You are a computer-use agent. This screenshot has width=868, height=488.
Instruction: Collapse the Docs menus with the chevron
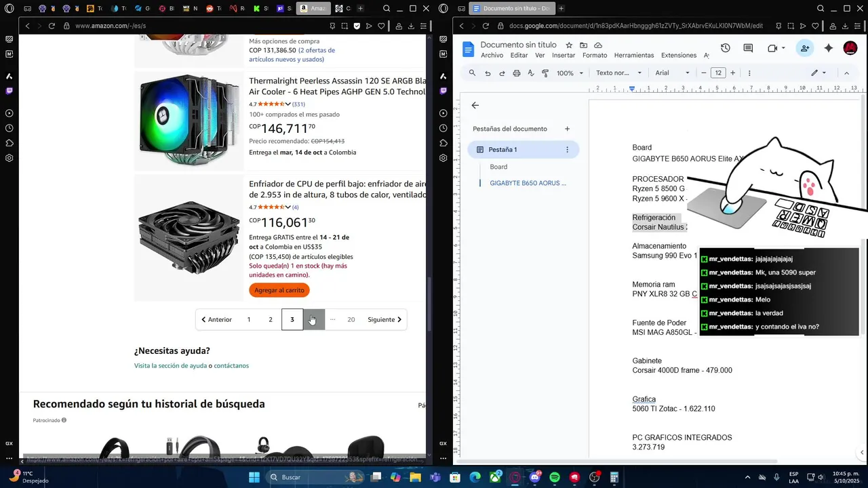coord(846,73)
